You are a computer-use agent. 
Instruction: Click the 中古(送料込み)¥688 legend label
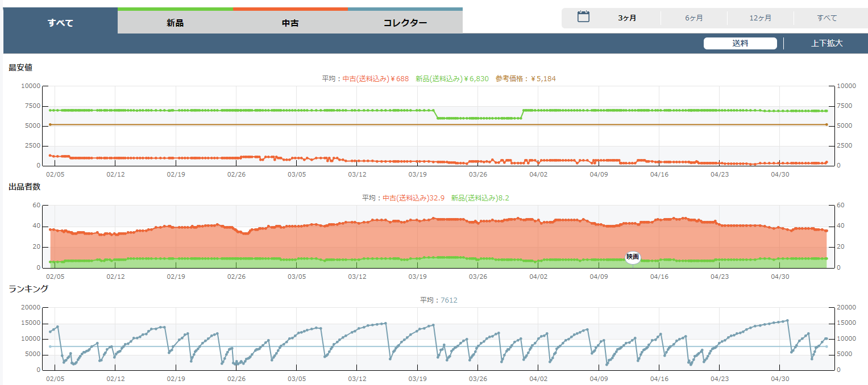(375, 79)
